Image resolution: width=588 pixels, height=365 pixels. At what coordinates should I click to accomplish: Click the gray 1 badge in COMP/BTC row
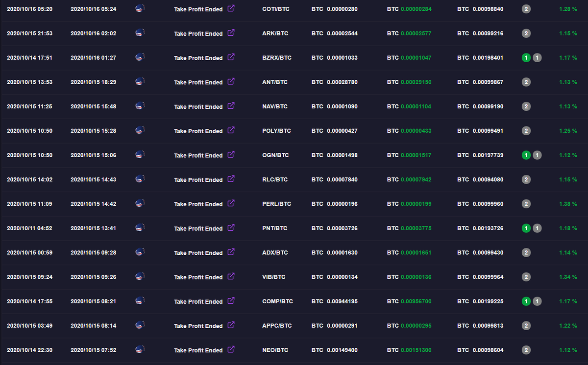point(537,301)
